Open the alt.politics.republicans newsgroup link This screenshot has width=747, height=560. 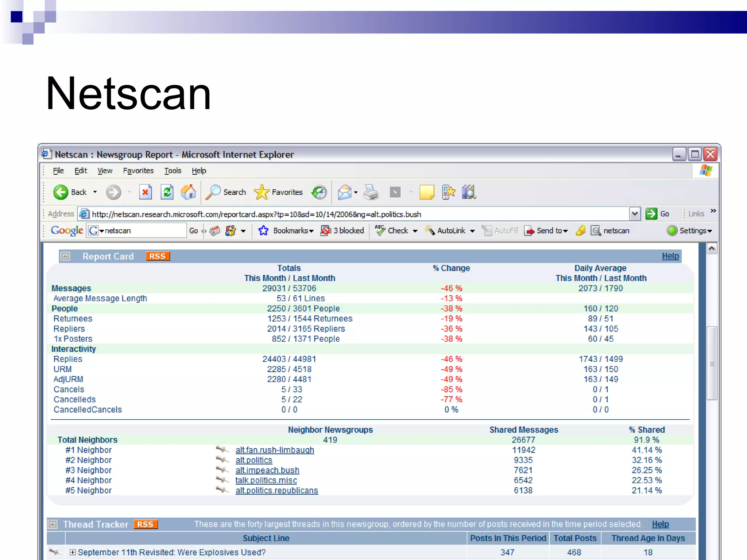pos(277,490)
